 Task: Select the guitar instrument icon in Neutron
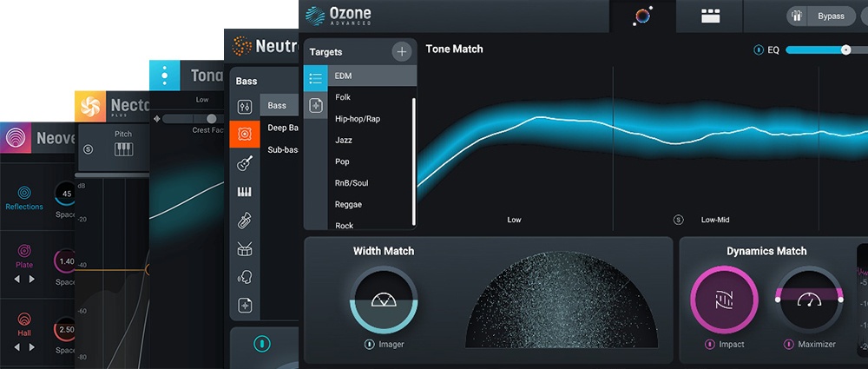pos(245,163)
